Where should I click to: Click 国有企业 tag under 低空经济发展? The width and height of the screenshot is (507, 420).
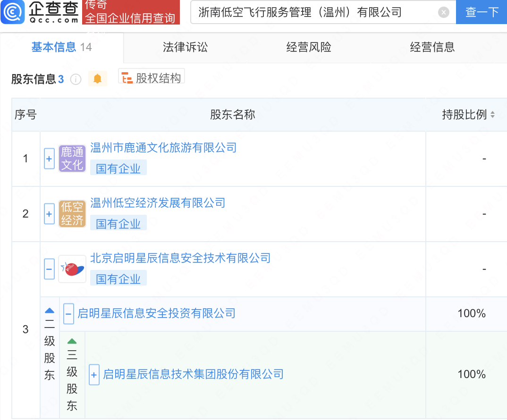(118, 223)
